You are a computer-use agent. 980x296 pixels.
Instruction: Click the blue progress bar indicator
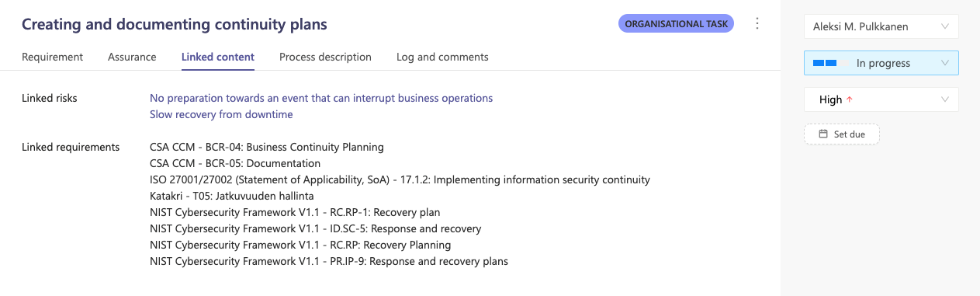[824, 63]
